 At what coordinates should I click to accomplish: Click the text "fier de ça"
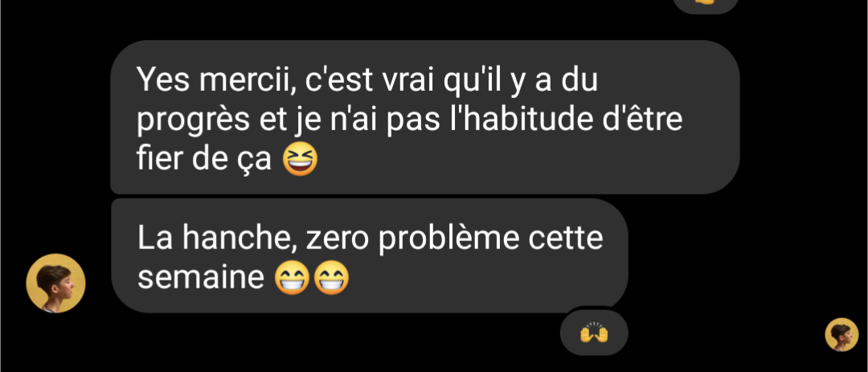(x=203, y=159)
